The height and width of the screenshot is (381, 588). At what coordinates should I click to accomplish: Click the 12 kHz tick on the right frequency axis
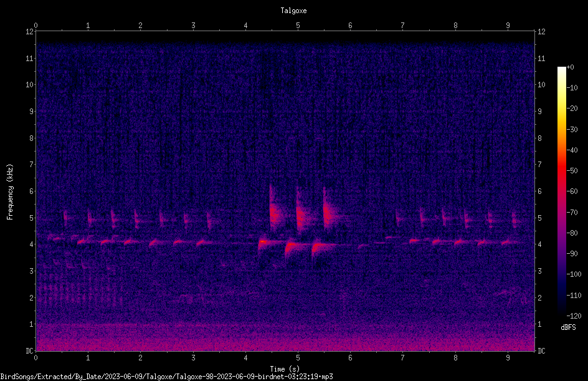(x=541, y=32)
